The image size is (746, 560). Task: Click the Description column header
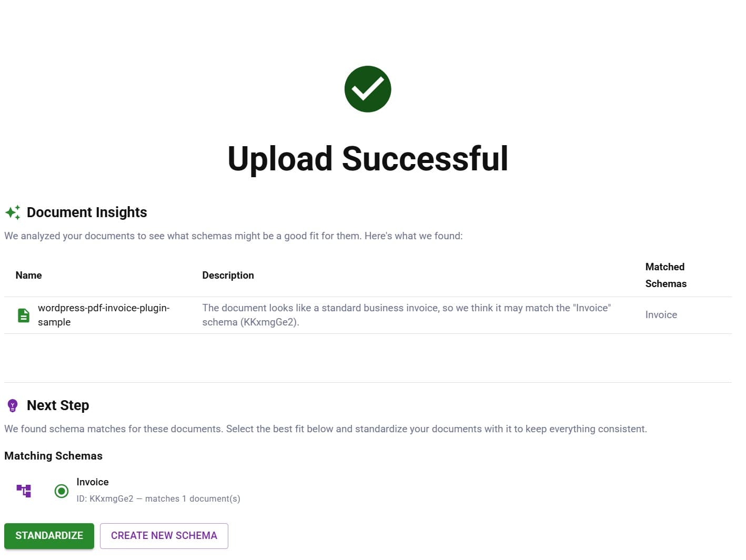point(228,275)
